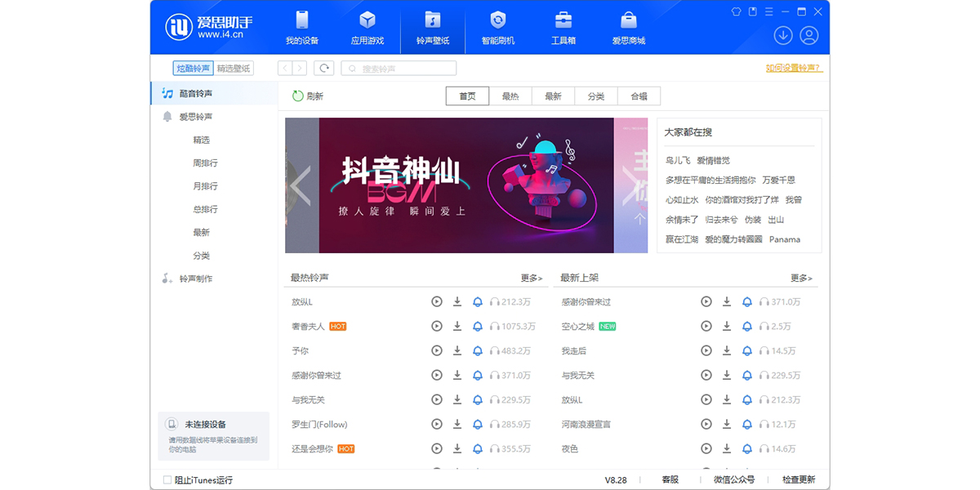
Task: Select 铃声壁纸 in top navigation
Action: pyautogui.click(x=433, y=28)
